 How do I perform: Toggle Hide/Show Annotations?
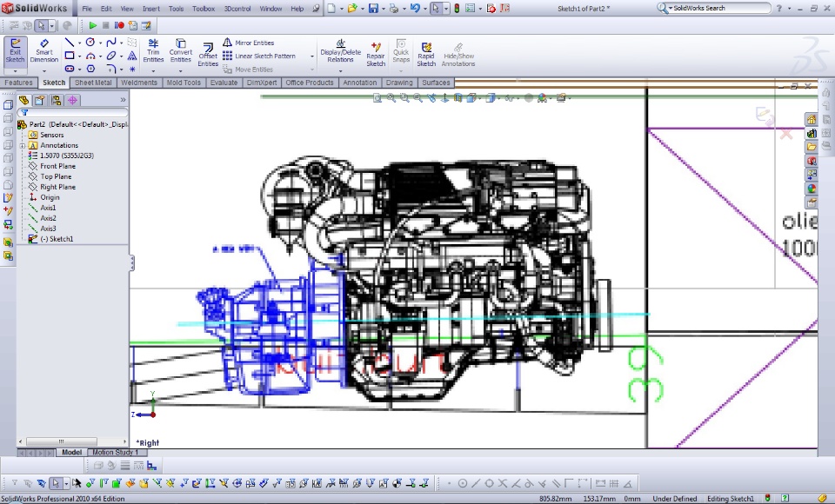458,53
